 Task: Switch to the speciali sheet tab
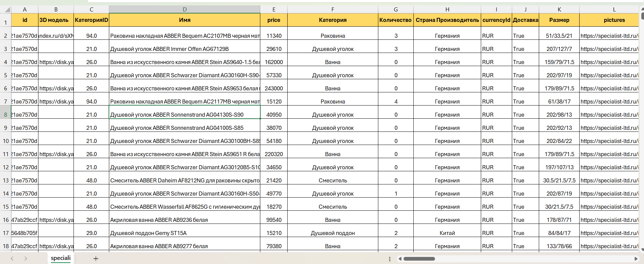pos(61,258)
